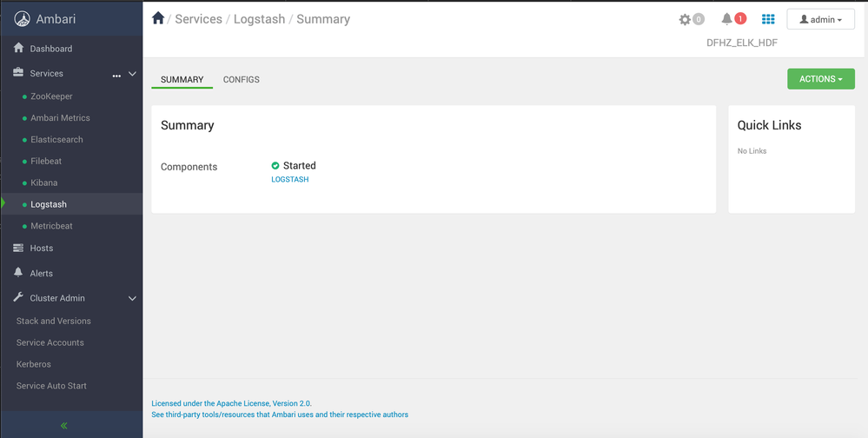Image resolution: width=868 pixels, height=438 pixels.
Task: Open the Apache License Version 2.0 link
Action: point(231,403)
